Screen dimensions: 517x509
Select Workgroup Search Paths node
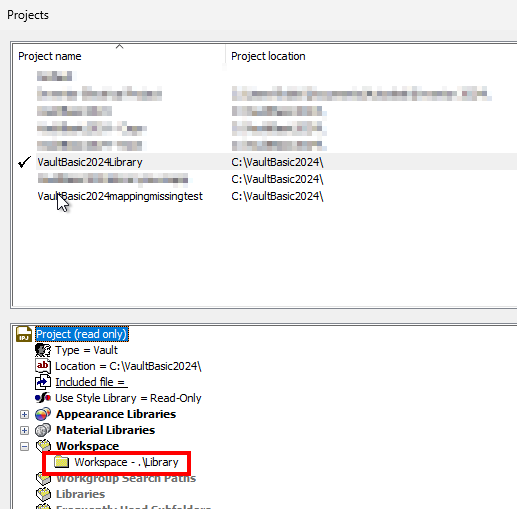point(126,479)
